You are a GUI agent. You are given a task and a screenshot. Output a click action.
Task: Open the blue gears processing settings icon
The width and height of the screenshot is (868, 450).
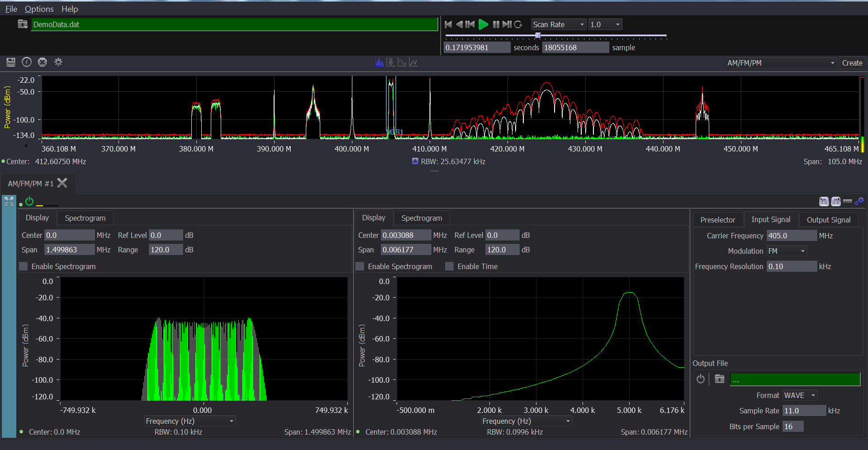tap(859, 201)
